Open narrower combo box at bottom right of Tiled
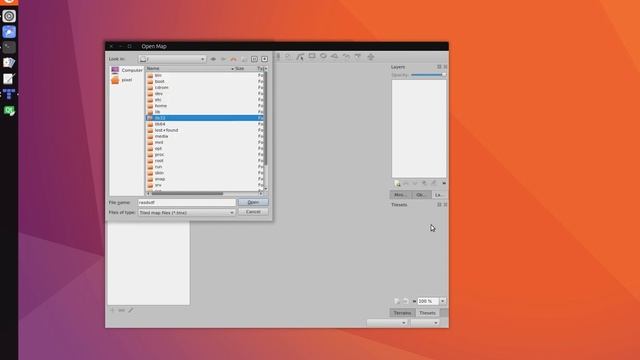 425,323
